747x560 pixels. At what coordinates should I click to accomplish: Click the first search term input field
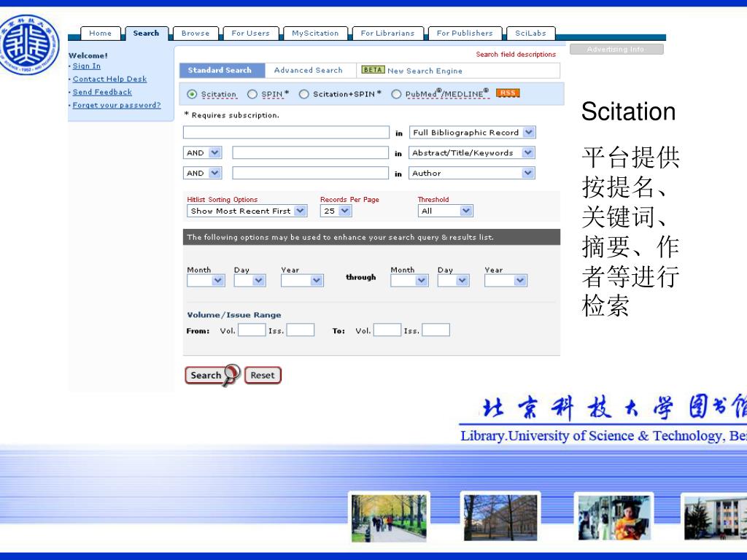(x=286, y=133)
